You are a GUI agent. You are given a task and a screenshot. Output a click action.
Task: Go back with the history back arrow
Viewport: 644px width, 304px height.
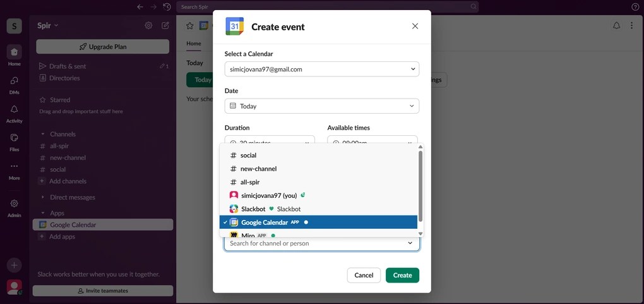coord(140,6)
